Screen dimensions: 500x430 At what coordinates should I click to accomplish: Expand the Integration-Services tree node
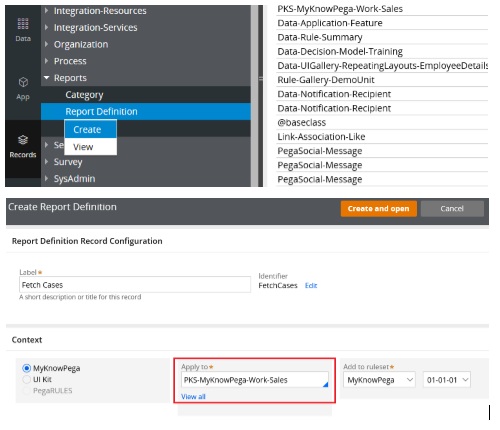pyautogui.click(x=46, y=27)
